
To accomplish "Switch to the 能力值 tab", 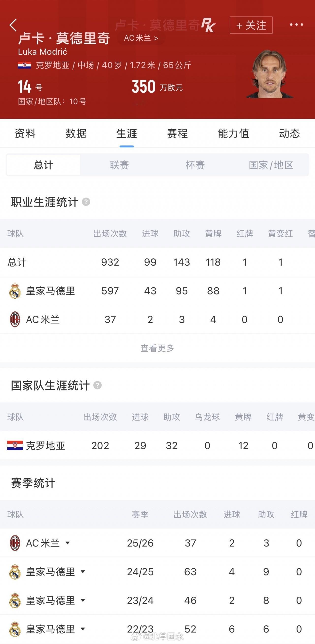I will tap(233, 134).
